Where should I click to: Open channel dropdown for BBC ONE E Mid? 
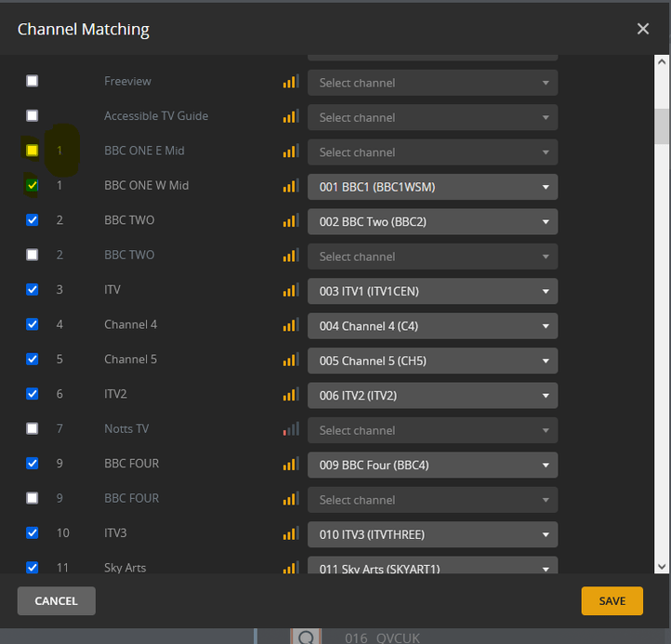tap(432, 151)
